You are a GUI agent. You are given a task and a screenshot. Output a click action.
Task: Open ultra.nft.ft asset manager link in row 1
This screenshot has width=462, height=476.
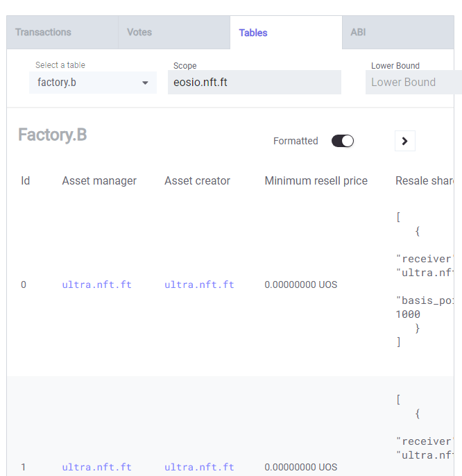(97, 467)
